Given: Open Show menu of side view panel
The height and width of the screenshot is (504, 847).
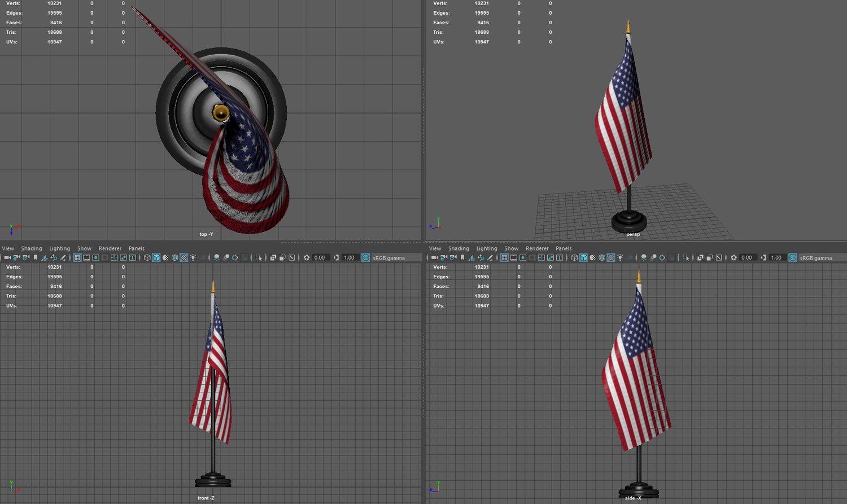Looking at the screenshot, I should tap(511, 248).
